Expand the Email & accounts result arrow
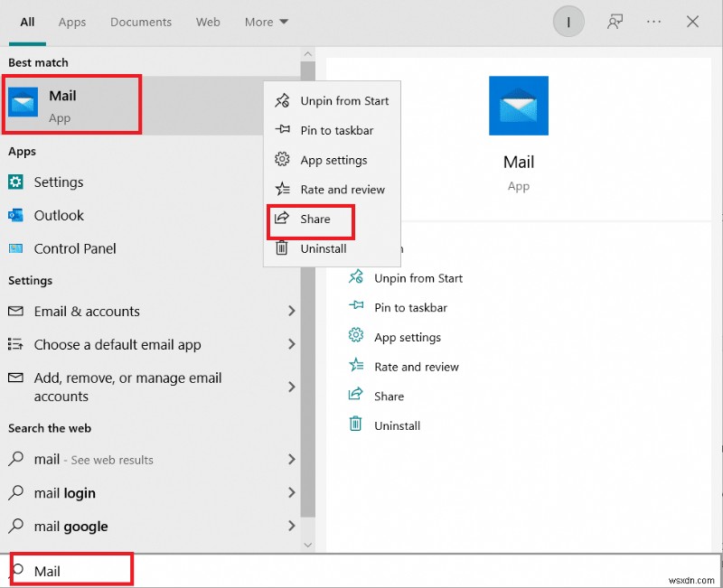The image size is (723, 588). click(291, 311)
